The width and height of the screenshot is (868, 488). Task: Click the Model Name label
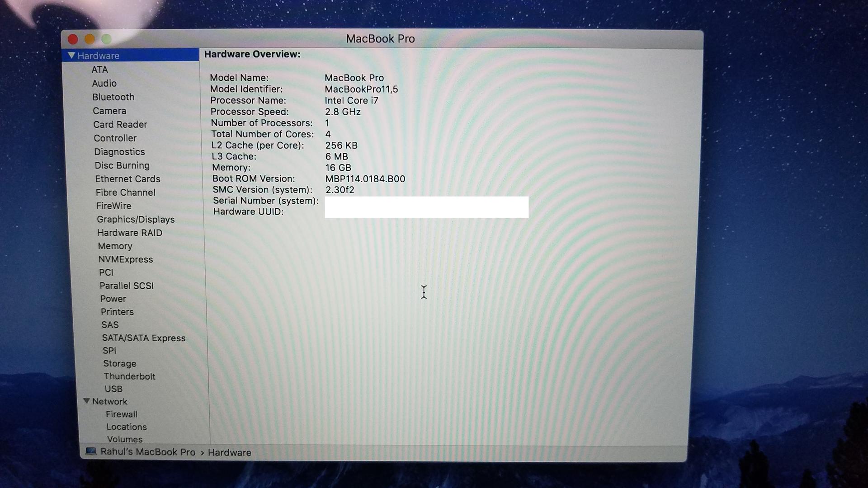pos(239,78)
